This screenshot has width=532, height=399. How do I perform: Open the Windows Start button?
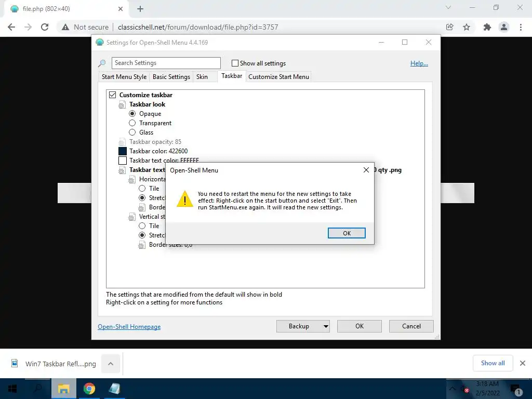tap(12, 389)
